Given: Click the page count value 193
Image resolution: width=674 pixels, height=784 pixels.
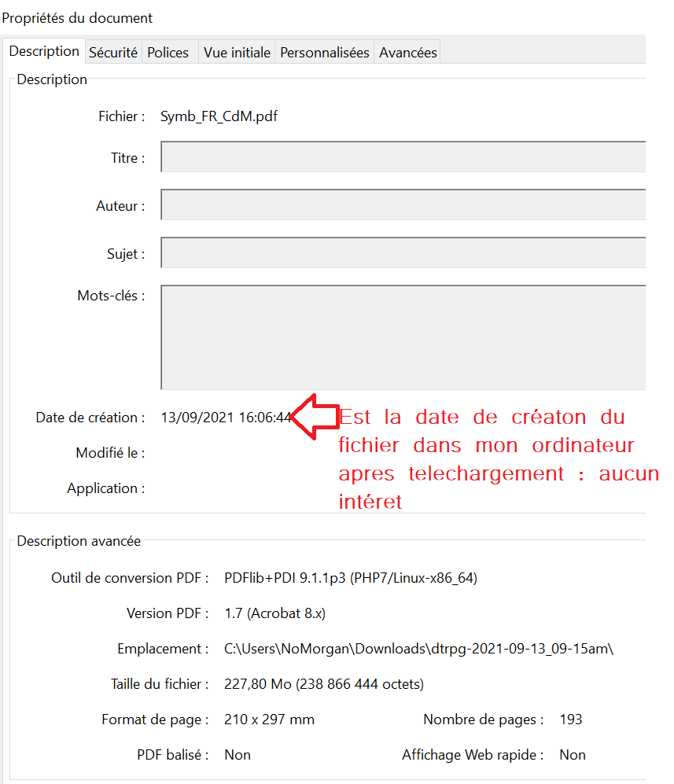Looking at the screenshot, I should tap(571, 720).
